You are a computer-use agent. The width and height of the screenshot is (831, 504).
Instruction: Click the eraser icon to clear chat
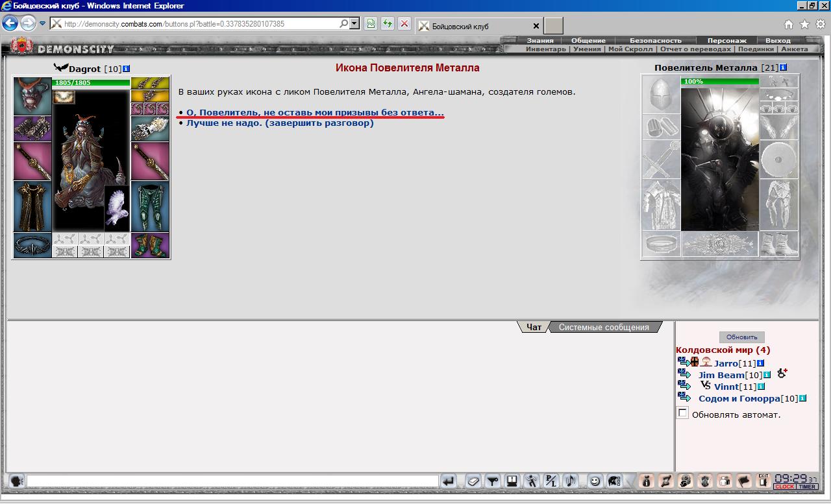473,481
